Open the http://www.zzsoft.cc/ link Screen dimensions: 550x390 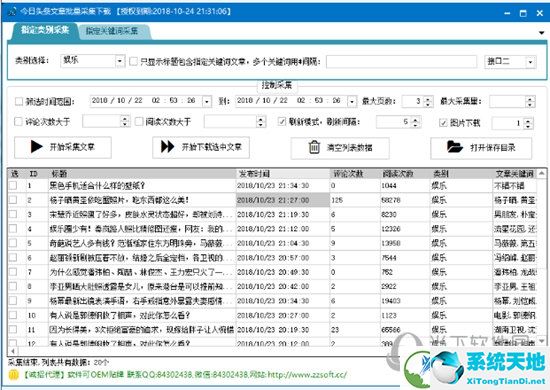point(307,375)
